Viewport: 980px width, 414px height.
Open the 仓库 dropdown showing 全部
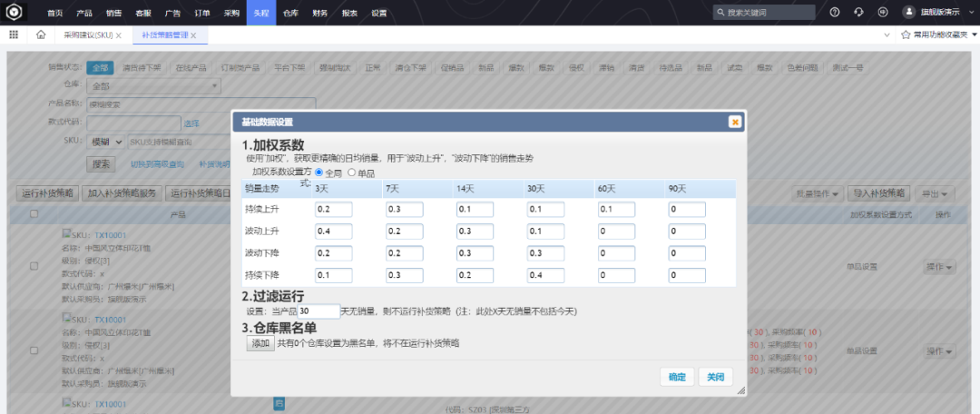154,86
